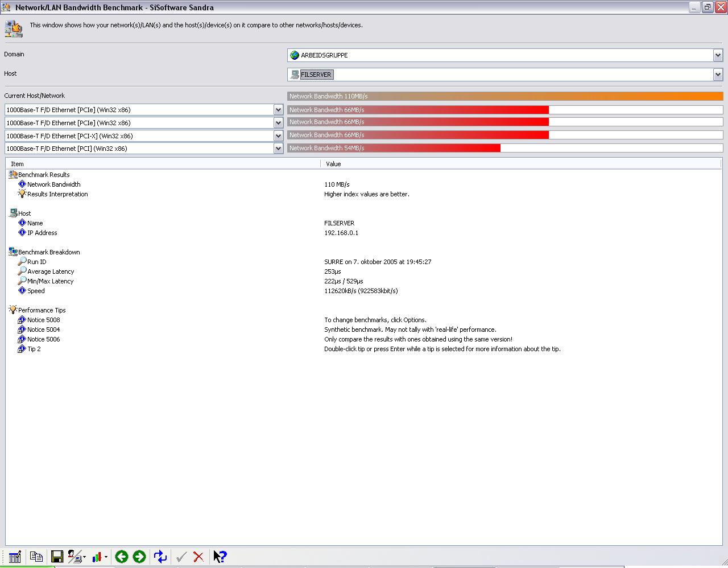Click the Benchmark Breakdown group icon
This screenshot has width=728, height=568.
coord(13,252)
